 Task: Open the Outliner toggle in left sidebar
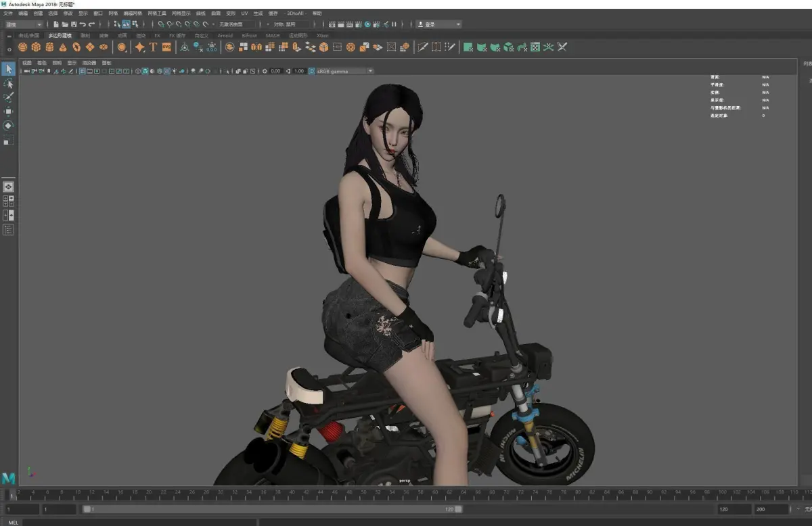tap(8, 230)
